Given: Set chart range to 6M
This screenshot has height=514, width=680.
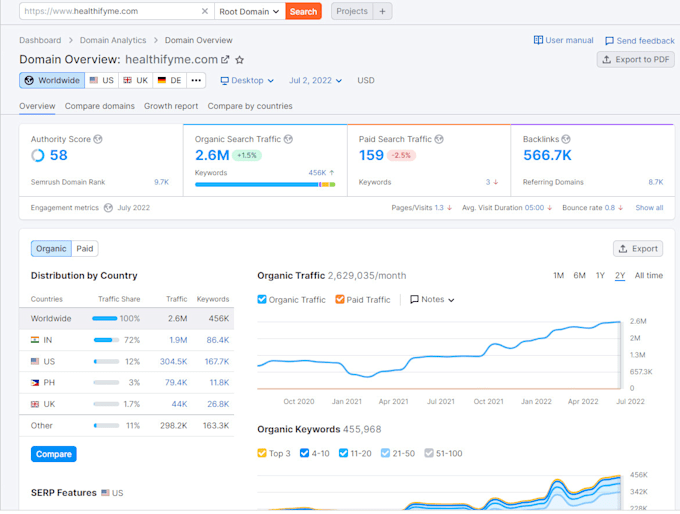Looking at the screenshot, I should point(579,275).
